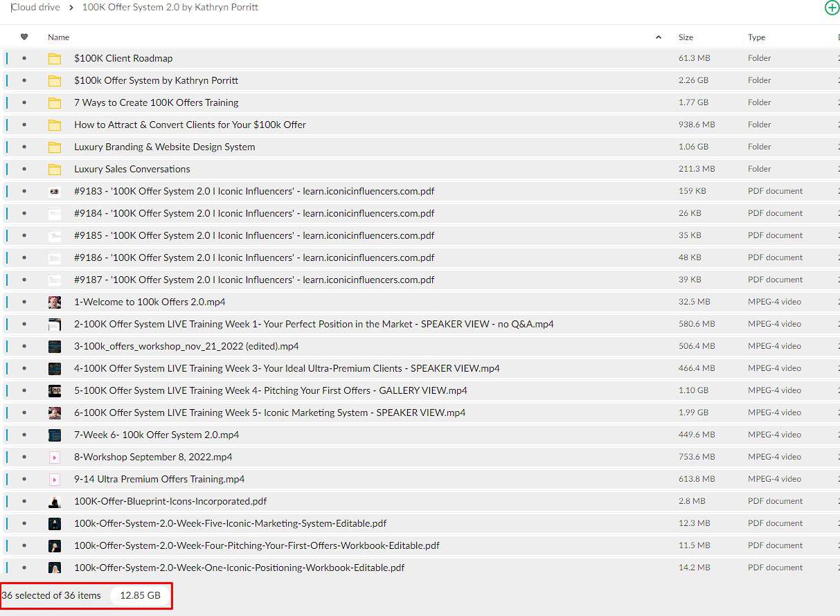Image resolution: width=840 pixels, height=616 pixels.
Task: Click the sort arrow in the Name column
Action: [x=658, y=37]
